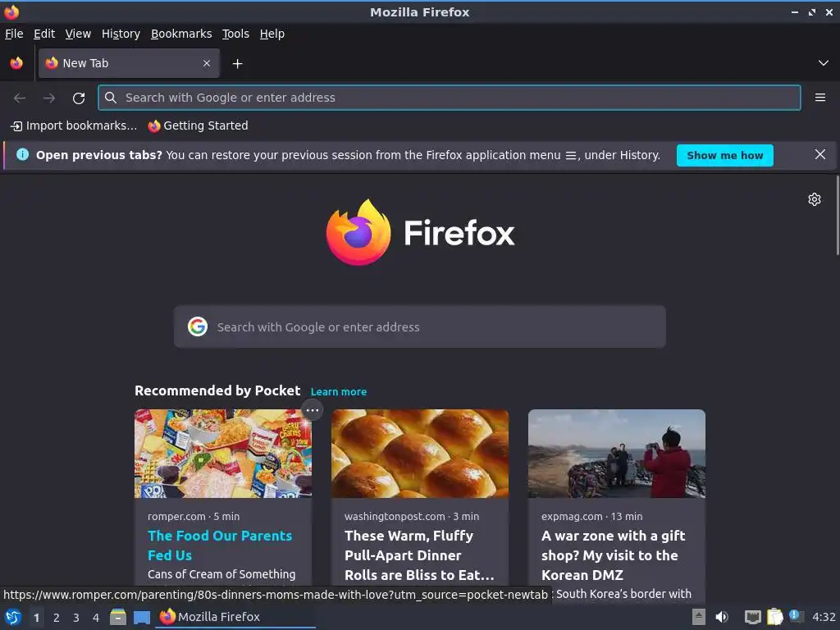The width and height of the screenshot is (840, 630).
Task: Open the volume speaker tray icon
Action: (722, 617)
